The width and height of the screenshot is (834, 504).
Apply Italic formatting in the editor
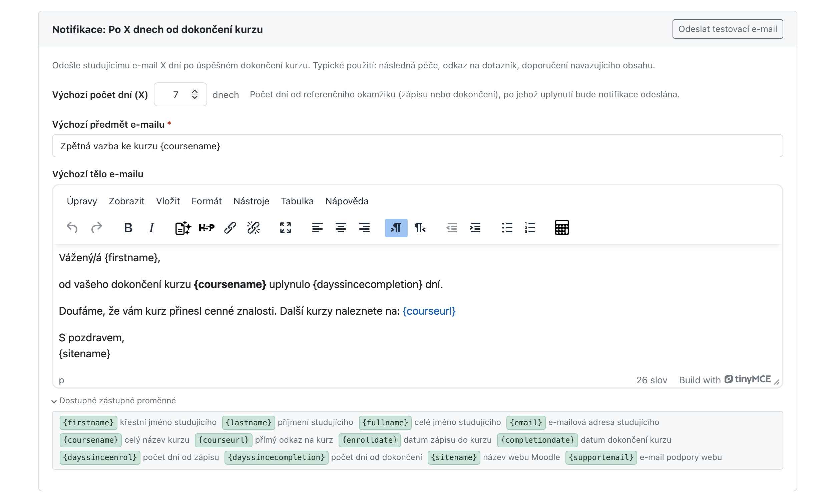click(x=151, y=228)
